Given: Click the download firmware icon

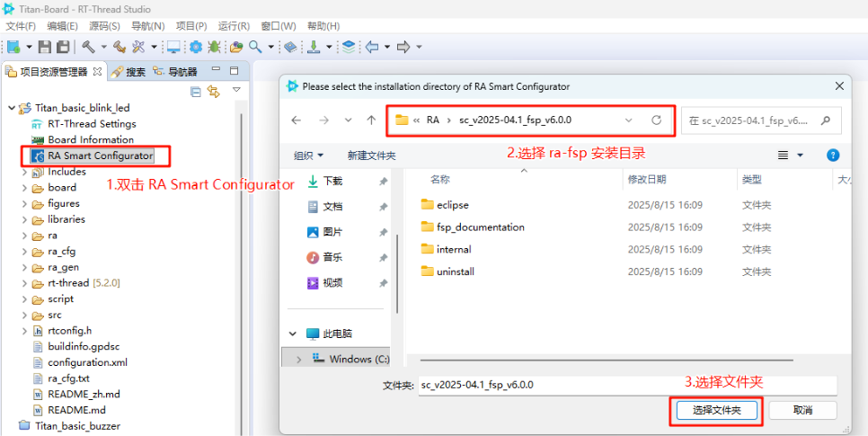Looking at the screenshot, I should tap(314, 47).
